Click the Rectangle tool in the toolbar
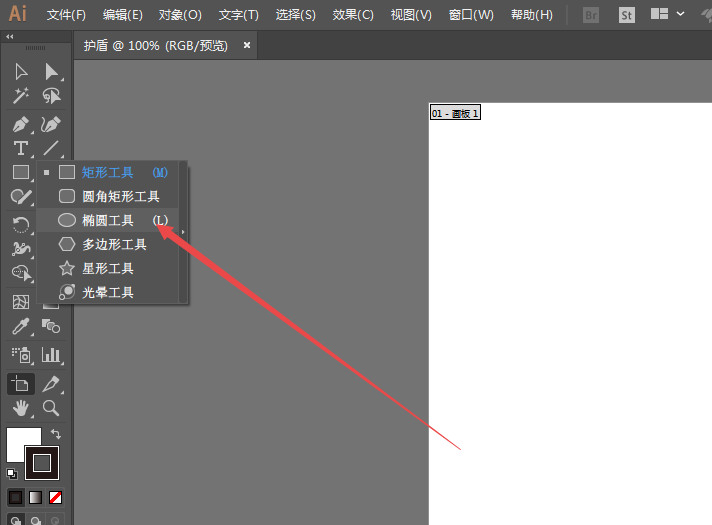This screenshot has height=525, width=712. pos(21,172)
